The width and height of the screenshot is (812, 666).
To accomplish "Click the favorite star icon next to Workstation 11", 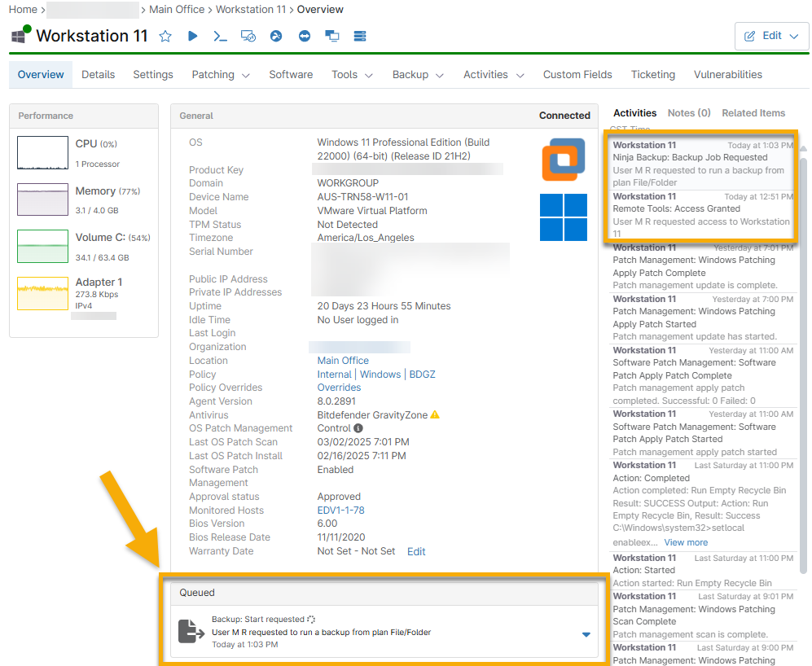I will pyautogui.click(x=165, y=36).
